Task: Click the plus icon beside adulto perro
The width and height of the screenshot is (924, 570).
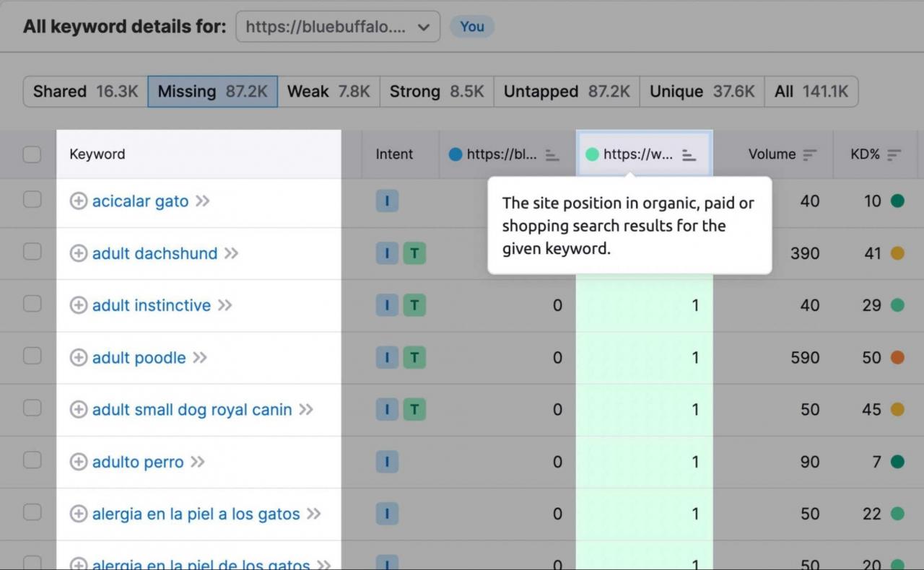Action: click(x=78, y=462)
